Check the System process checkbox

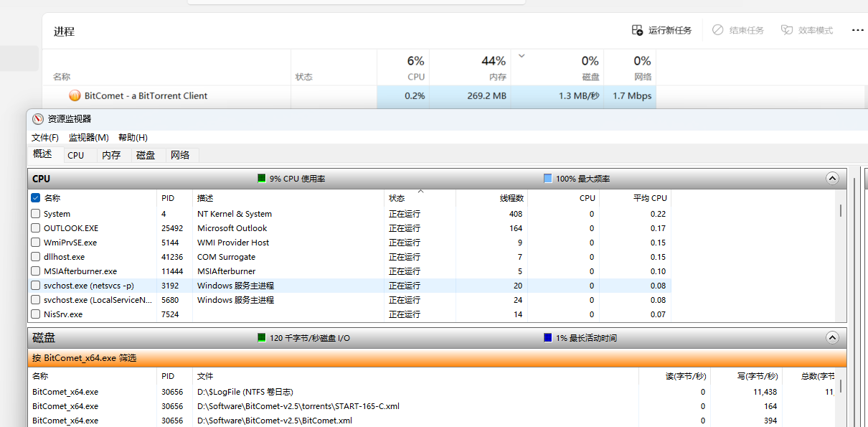point(36,213)
